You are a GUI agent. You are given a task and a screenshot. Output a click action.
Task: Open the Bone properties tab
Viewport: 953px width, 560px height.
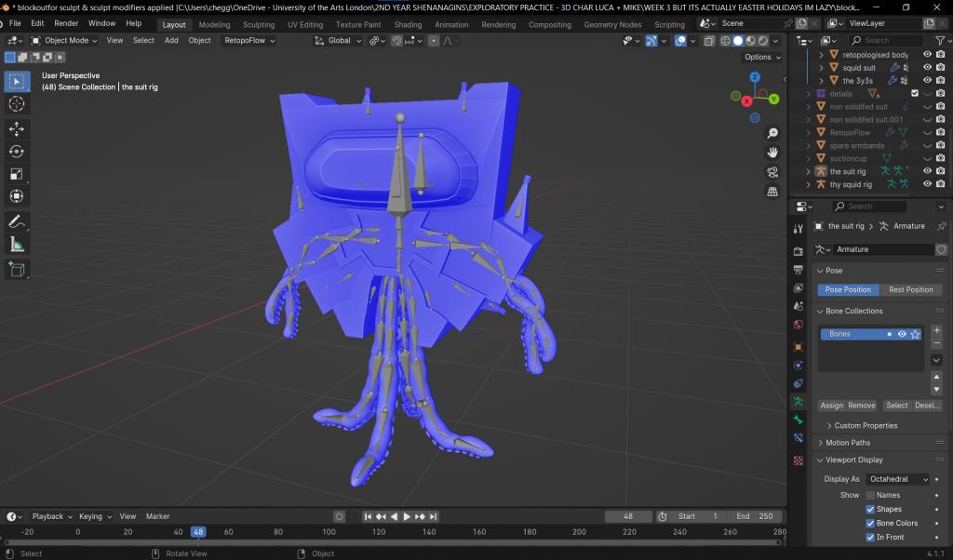799,420
